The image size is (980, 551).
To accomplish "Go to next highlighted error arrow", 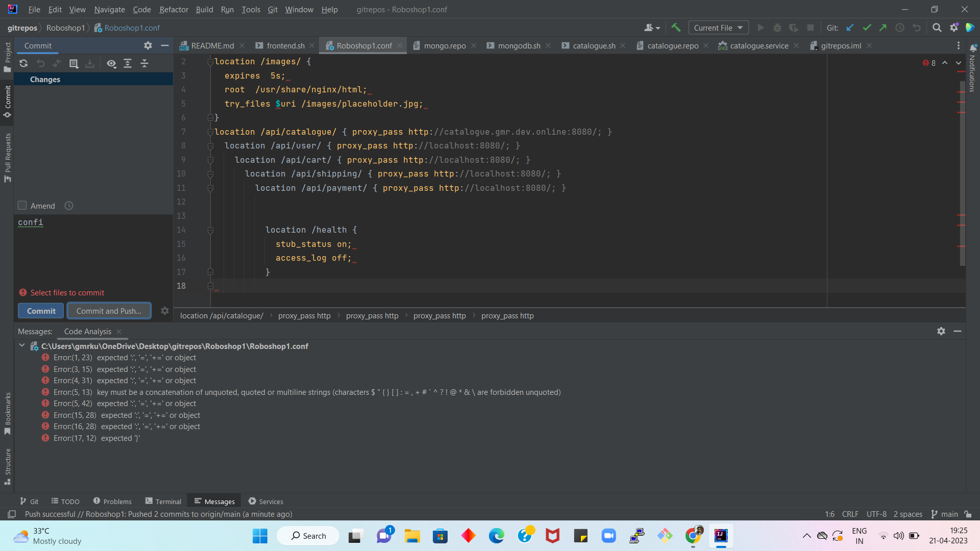I will [x=959, y=63].
